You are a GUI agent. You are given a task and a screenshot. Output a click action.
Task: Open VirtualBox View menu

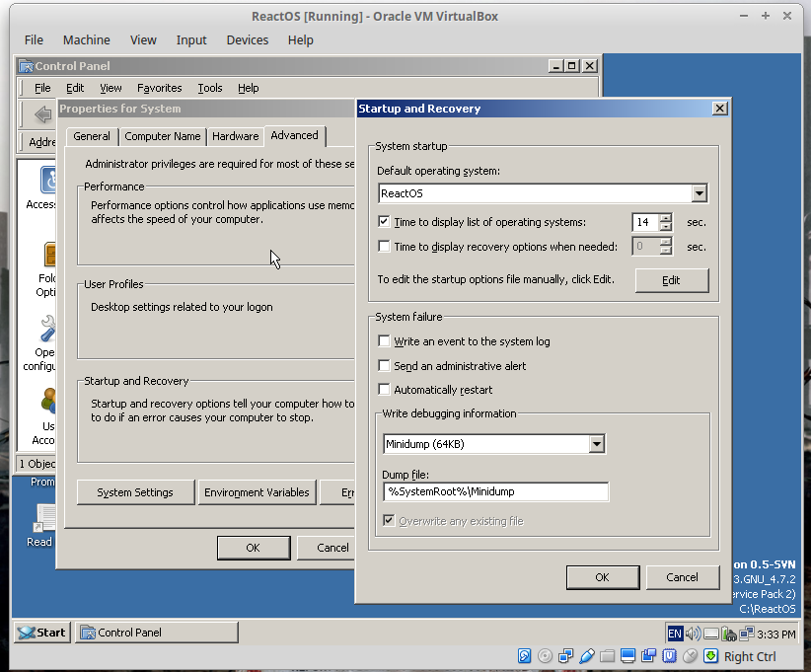(x=143, y=39)
